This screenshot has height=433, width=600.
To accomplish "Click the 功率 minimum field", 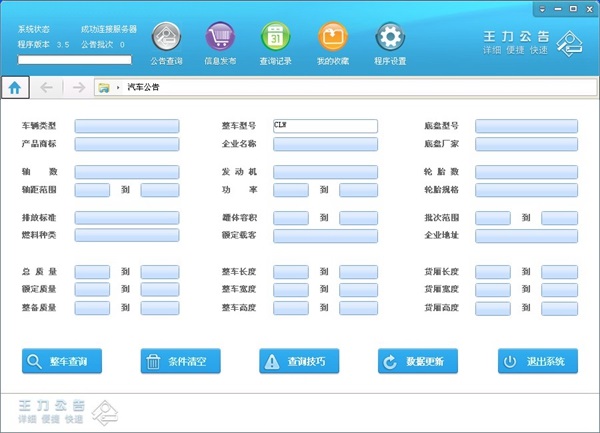I will pyautogui.click(x=291, y=190).
